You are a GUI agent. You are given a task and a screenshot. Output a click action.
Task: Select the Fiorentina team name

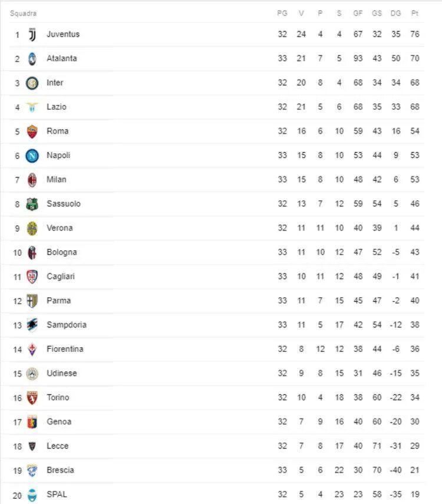tap(65, 349)
